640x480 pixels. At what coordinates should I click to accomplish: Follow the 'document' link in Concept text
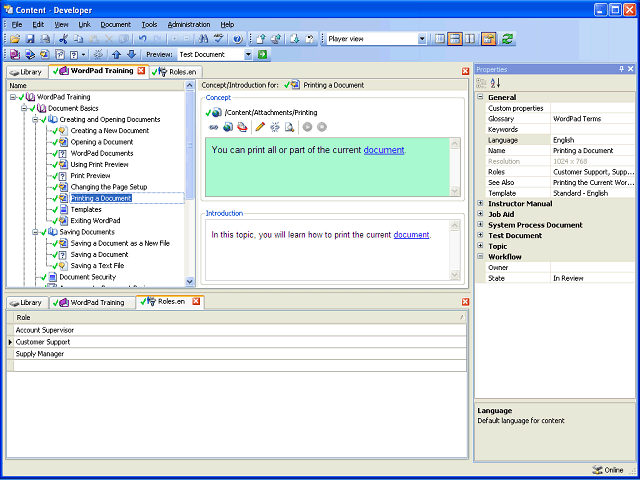[x=384, y=150]
